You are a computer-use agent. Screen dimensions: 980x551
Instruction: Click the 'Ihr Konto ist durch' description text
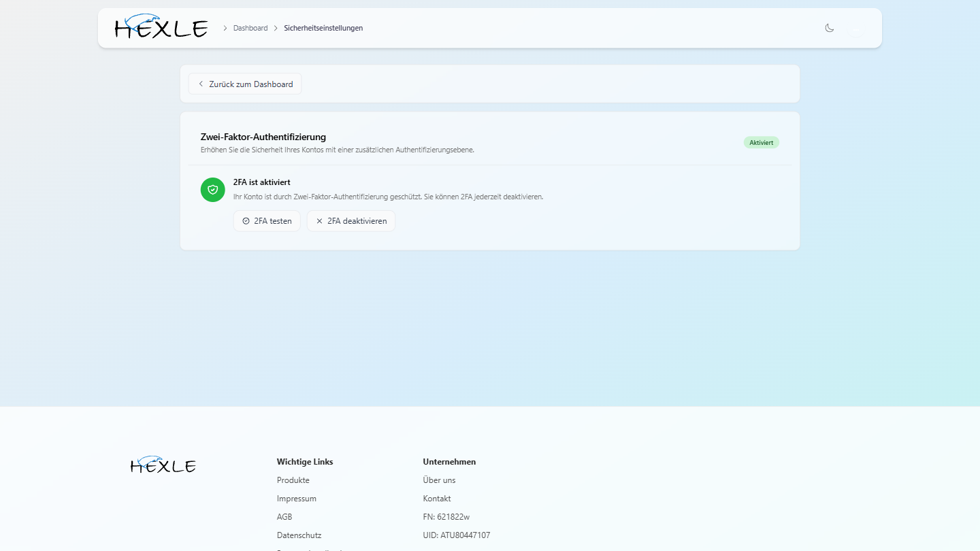(389, 197)
